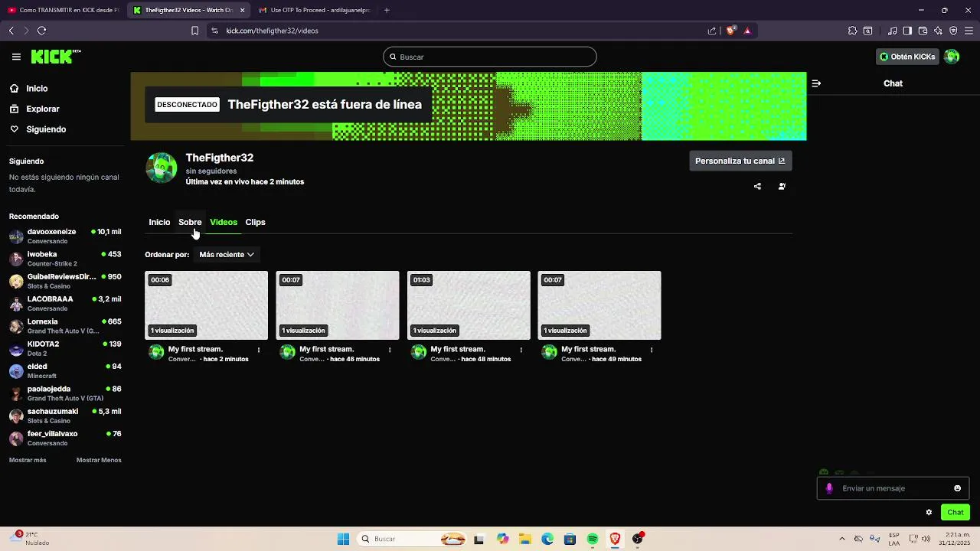Open chat settings gear icon

point(929,512)
